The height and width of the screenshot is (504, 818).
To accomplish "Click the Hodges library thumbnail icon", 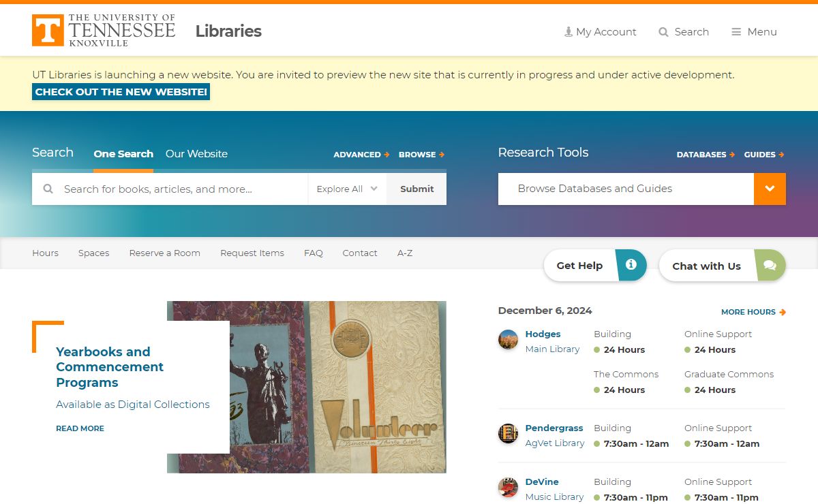I will [x=508, y=339].
